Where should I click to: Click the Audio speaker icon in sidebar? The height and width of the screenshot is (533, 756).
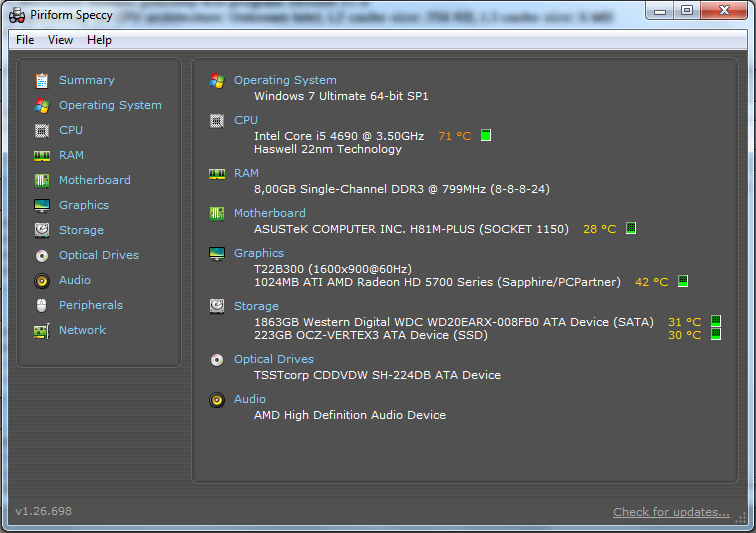(x=42, y=281)
